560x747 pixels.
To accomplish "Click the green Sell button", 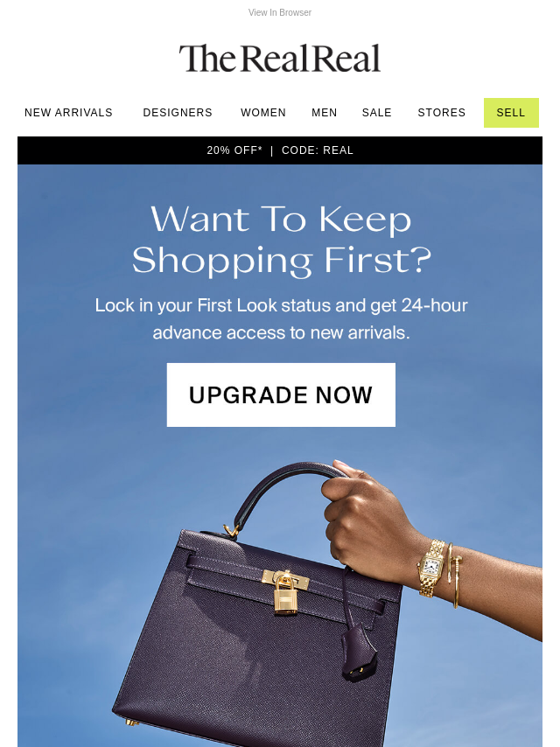I will (511, 113).
